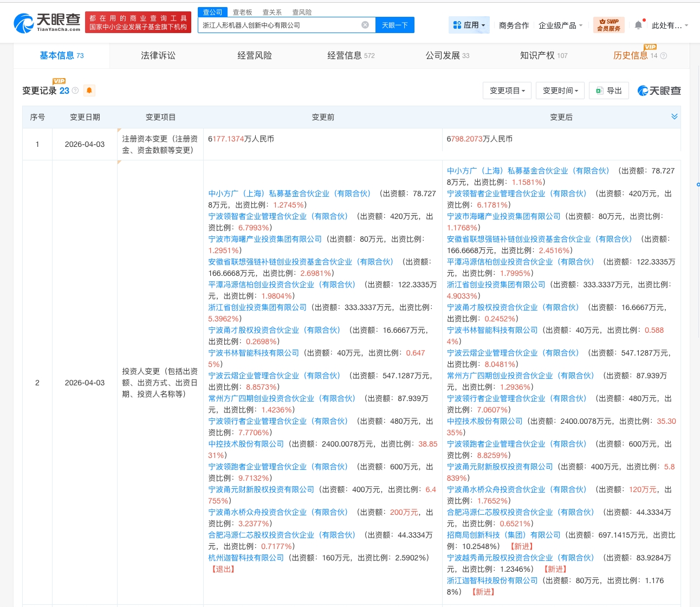Image resolution: width=700 pixels, height=607 pixels.
Task: Click the bell icon beside 变更记录
Action: coord(89,91)
